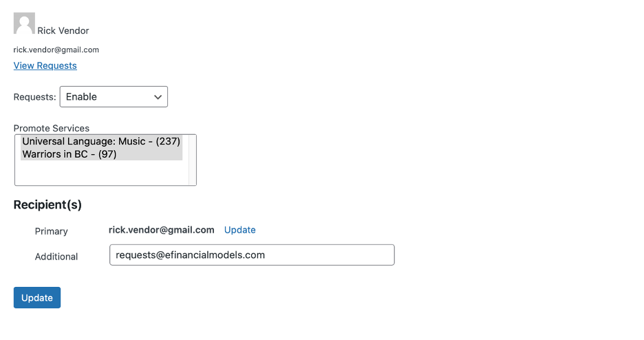Click the primary email rick.vendor@gmail.com in Recipients
644x340 pixels.
(162, 230)
